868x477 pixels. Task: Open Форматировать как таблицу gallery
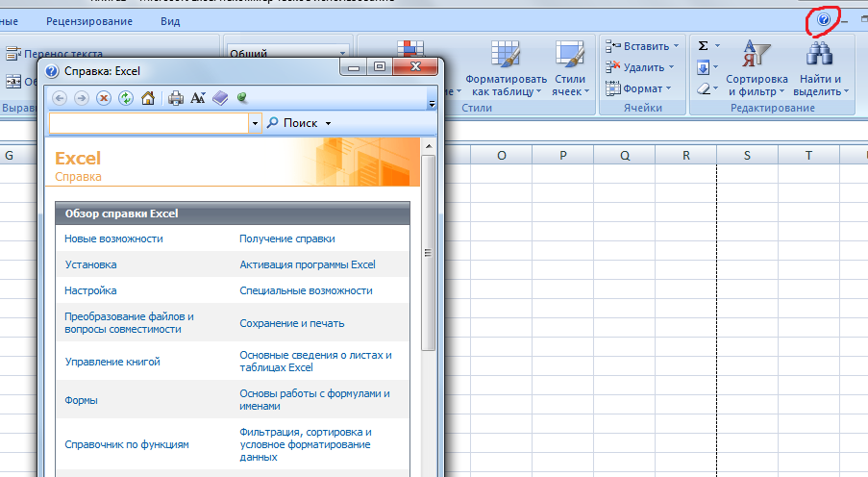[x=506, y=67]
